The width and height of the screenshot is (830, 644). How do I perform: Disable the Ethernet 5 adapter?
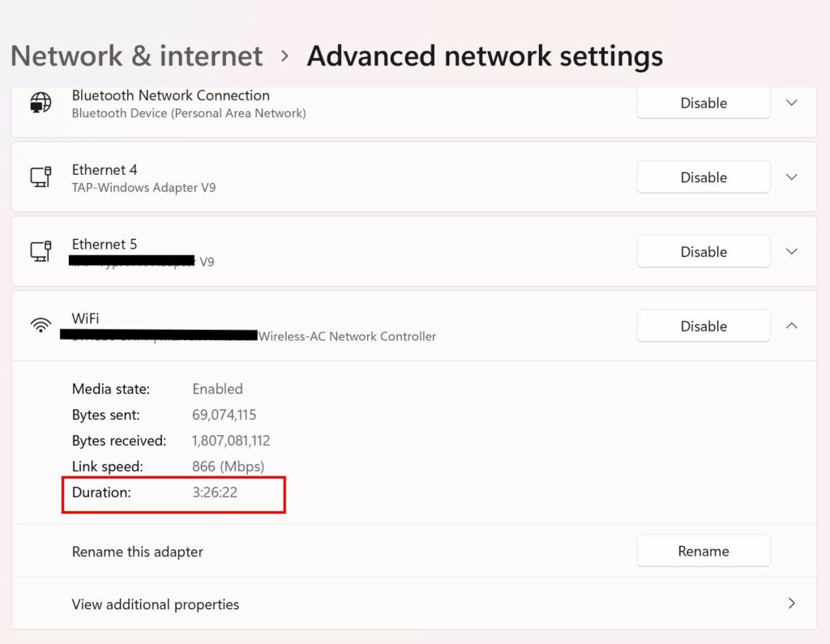(702, 251)
